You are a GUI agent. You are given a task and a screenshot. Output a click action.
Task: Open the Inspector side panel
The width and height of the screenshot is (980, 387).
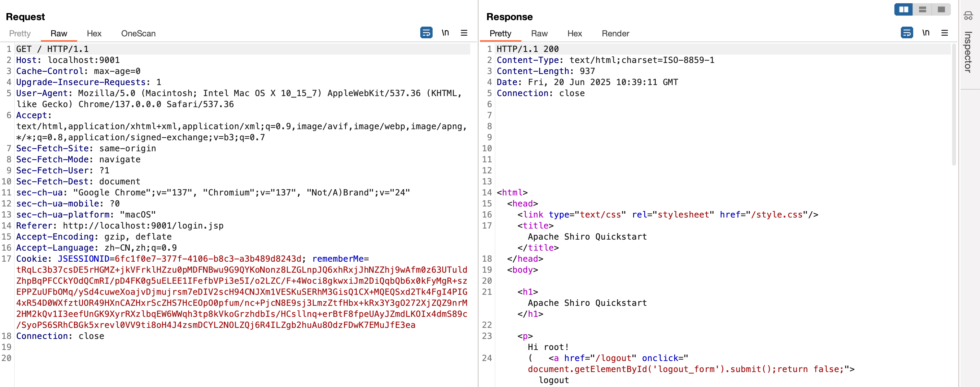[x=968, y=52]
